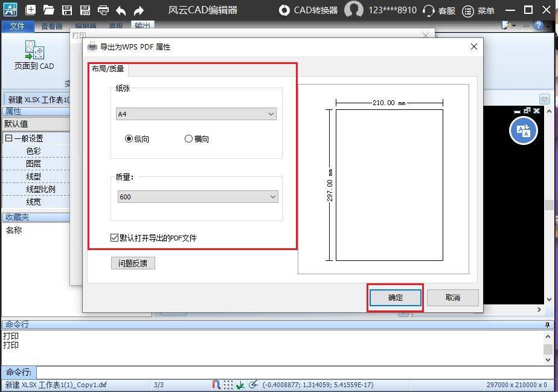
Task: Click the coordinate readout in status bar
Action: click(x=318, y=385)
